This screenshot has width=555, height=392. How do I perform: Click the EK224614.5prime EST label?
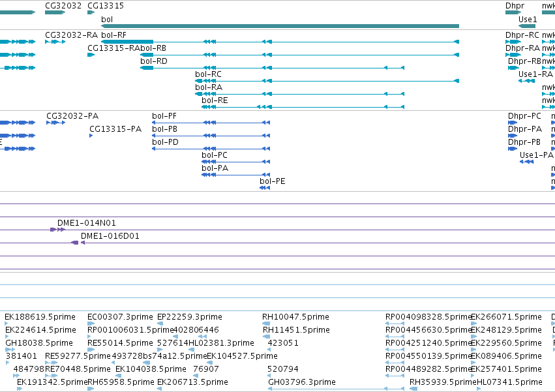tap(40, 330)
